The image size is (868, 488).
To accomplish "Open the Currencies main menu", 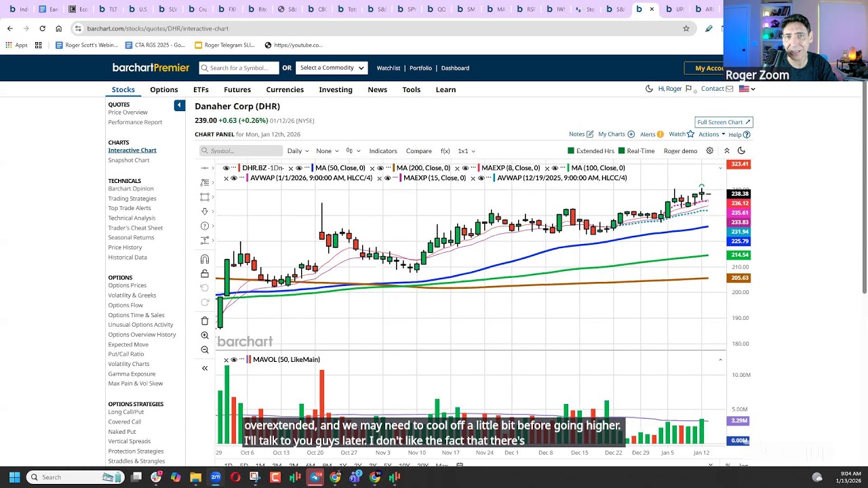I will pos(285,89).
